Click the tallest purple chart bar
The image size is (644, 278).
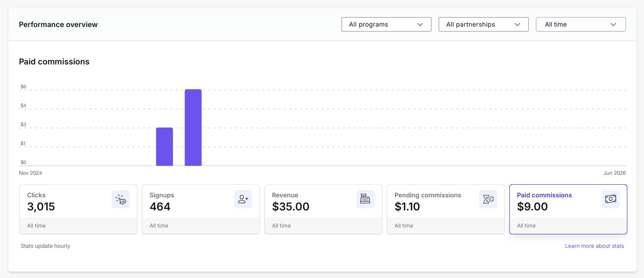tap(193, 127)
